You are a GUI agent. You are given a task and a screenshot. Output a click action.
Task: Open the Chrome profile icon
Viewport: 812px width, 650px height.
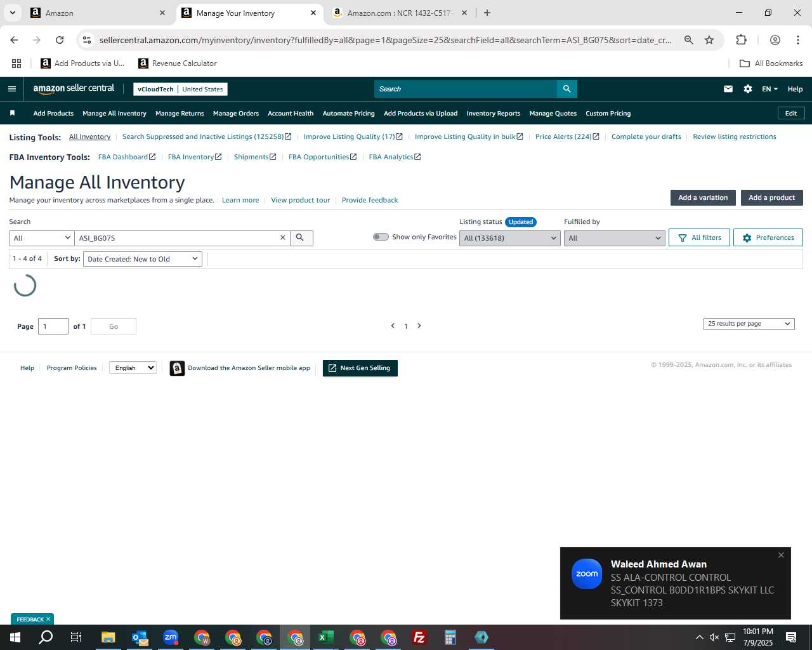click(x=775, y=40)
